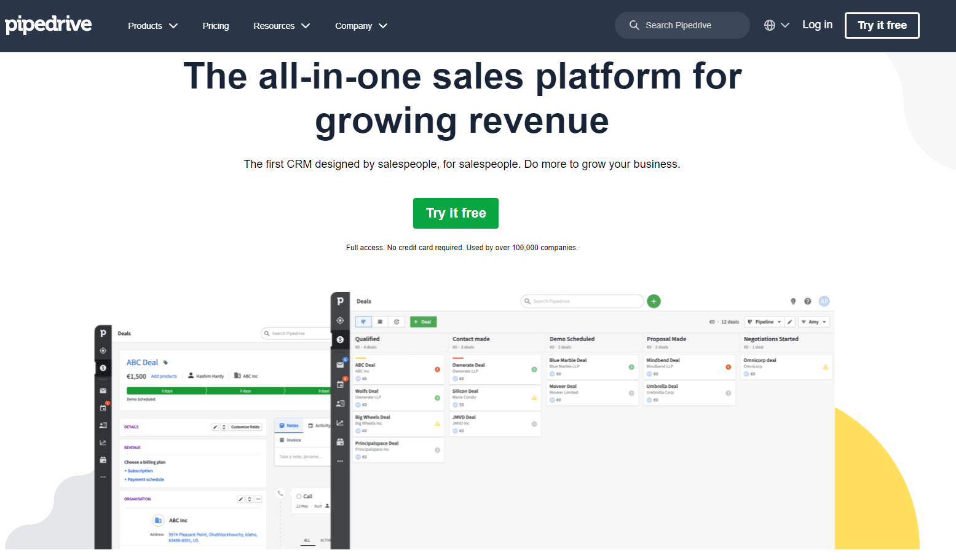Viewport: 956px width, 560px height.
Task: Open the Amy filter dropdown
Action: (x=814, y=321)
